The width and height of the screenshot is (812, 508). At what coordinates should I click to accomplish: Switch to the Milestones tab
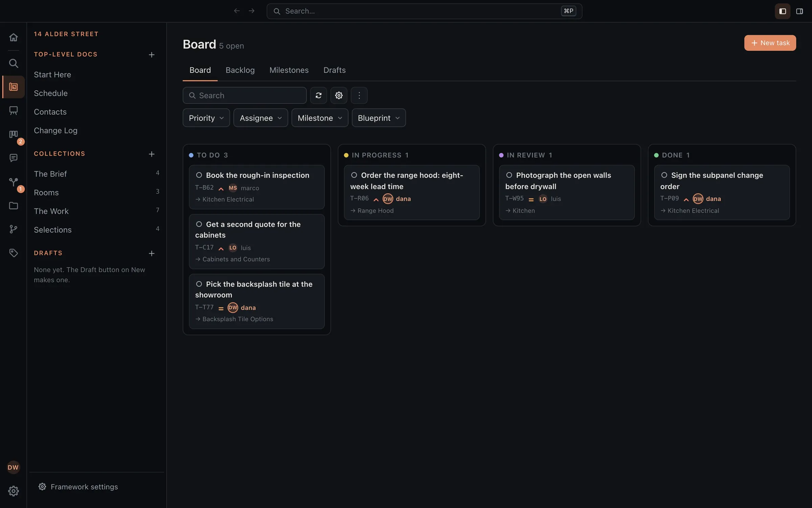coord(289,70)
